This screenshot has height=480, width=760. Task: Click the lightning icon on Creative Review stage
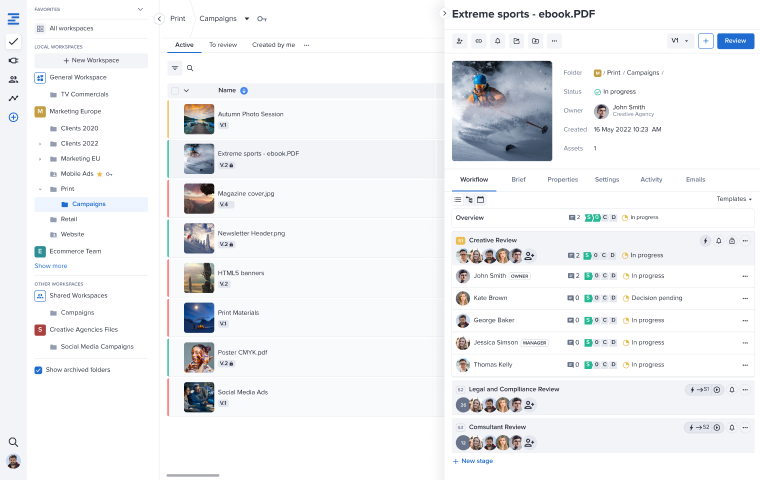[704, 241]
